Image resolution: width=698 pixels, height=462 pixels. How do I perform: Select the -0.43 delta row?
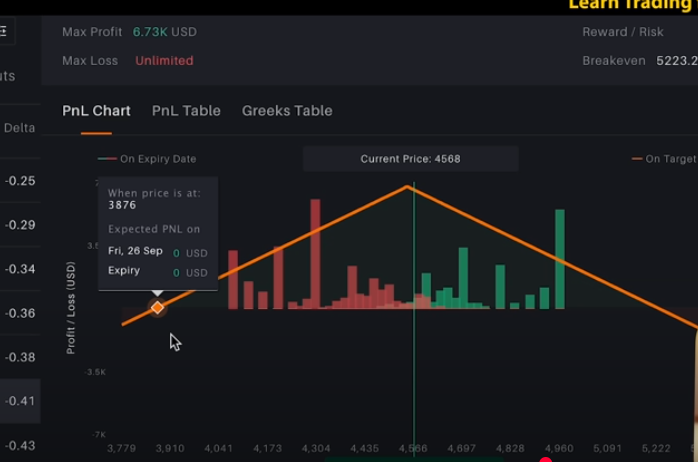click(x=20, y=446)
